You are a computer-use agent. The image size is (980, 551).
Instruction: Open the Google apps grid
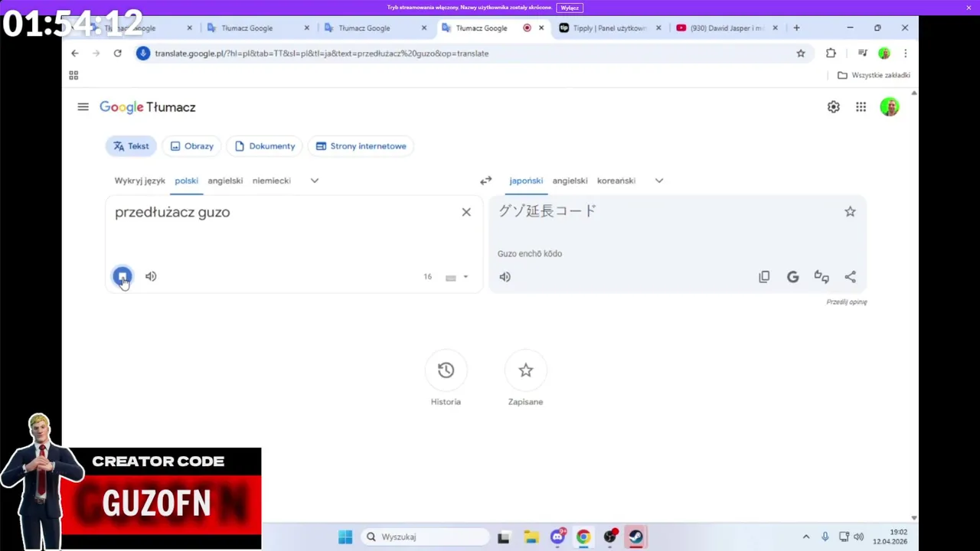pyautogui.click(x=861, y=107)
